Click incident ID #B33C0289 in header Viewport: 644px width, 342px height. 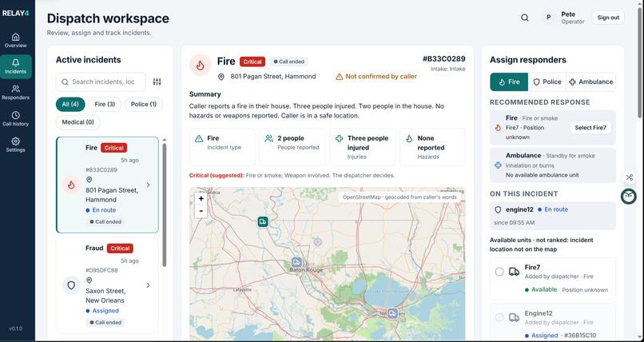click(444, 58)
